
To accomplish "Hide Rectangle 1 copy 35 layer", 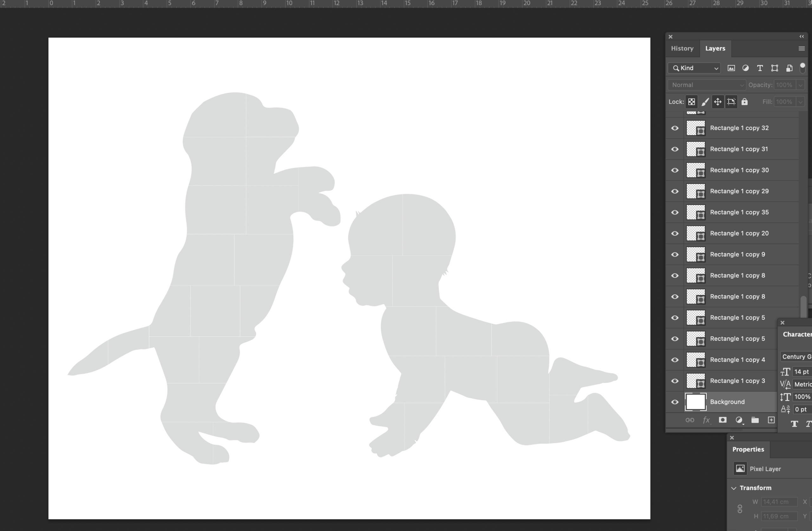I will pyautogui.click(x=675, y=213).
